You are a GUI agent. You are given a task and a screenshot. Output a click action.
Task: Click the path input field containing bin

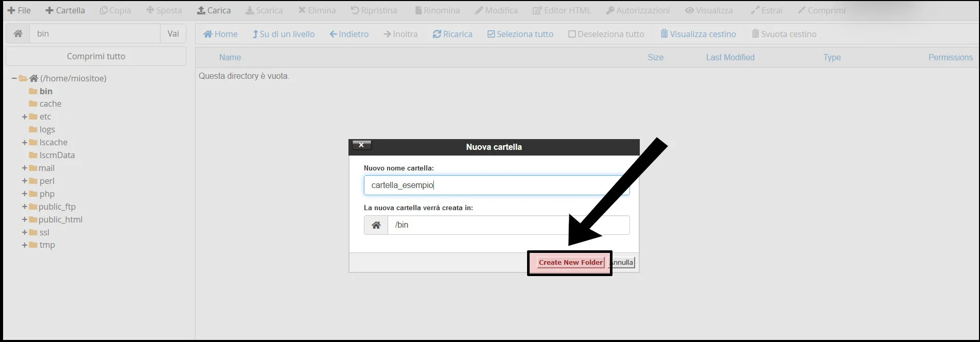(x=95, y=33)
